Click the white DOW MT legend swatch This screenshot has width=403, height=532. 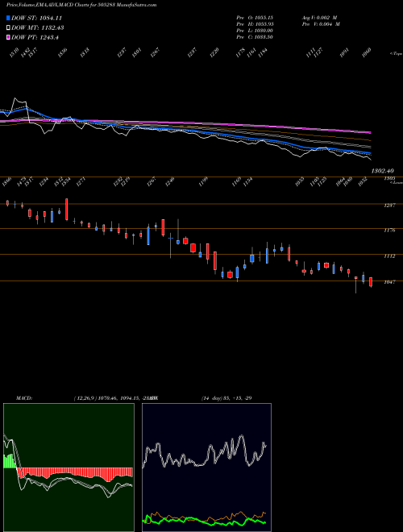pyautogui.click(x=8, y=27)
